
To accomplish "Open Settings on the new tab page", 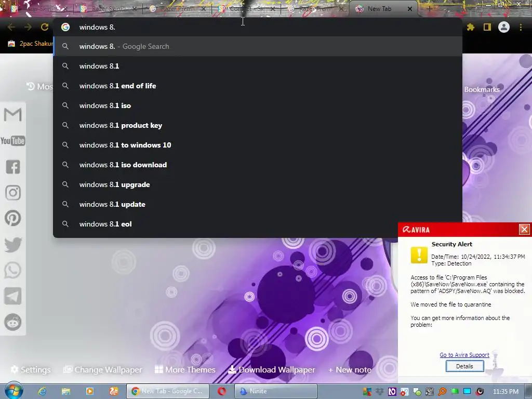I will pyautogui.click(x=31, y=369).
